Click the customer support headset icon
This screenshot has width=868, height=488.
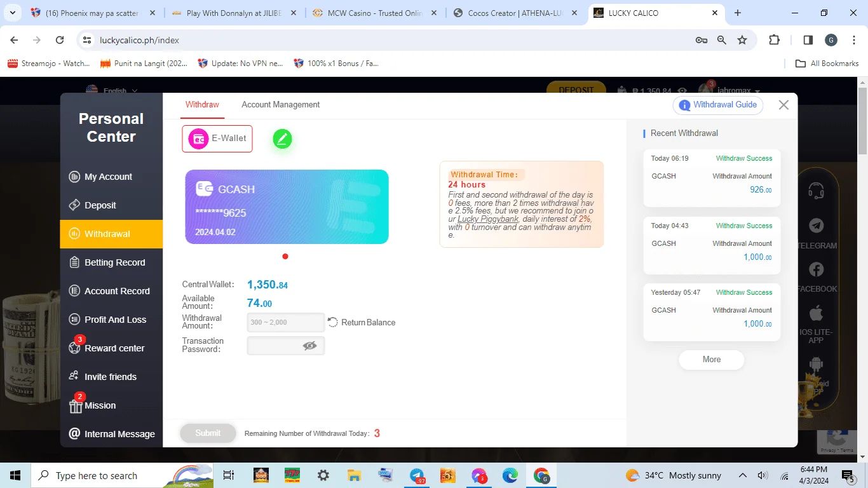(817, 190)
